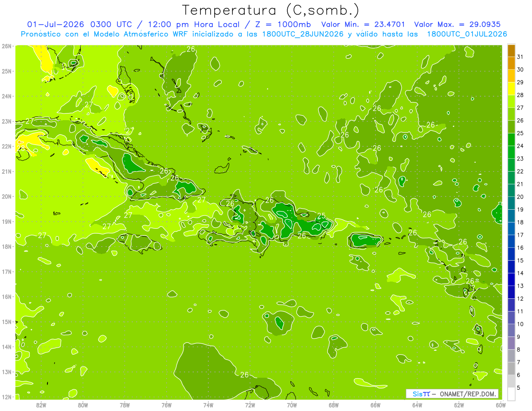The width and height of the screenshot is (532, 411).
Task: Click the 15N latitude axis label
Action: tap(6, 322)
